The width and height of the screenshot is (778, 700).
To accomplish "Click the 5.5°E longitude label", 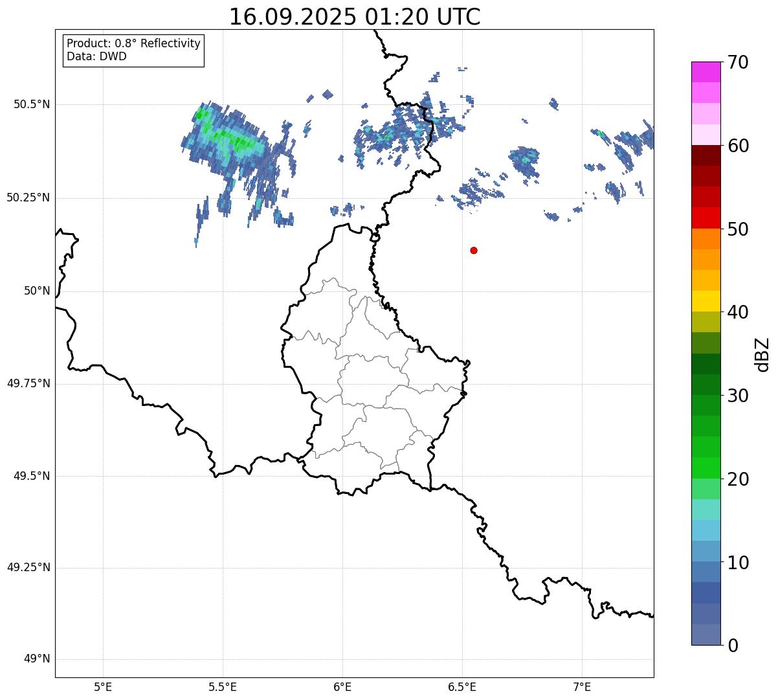I will tap(223, 686).
